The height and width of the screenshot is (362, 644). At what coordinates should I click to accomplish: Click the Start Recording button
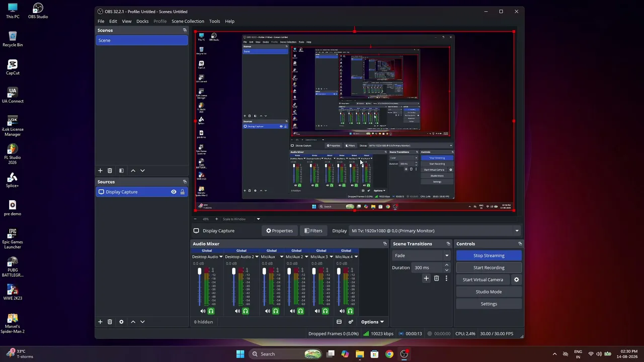tap(489, 267)
